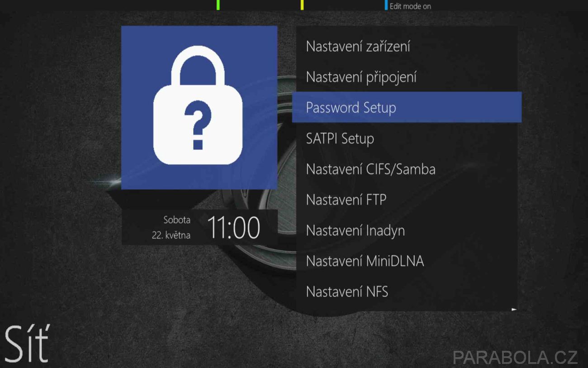
Task: Click the Síť screen title
Action: (x=27, y=343)
